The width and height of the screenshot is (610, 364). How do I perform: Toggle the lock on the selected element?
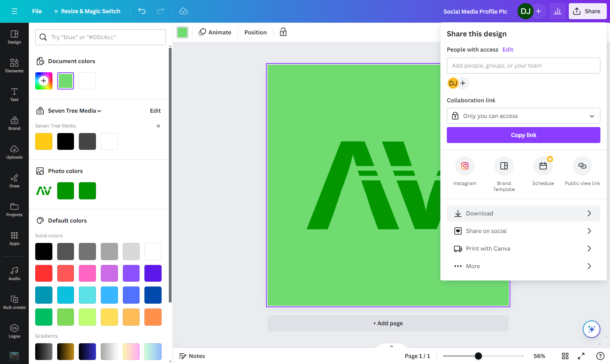283,32
